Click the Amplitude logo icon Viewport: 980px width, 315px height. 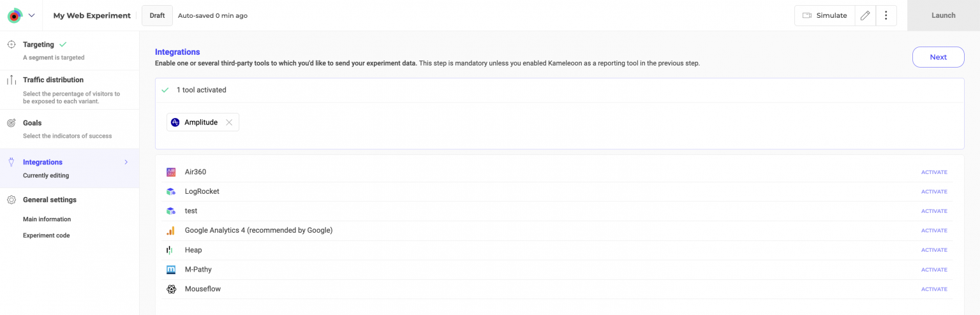click(175, 122)
